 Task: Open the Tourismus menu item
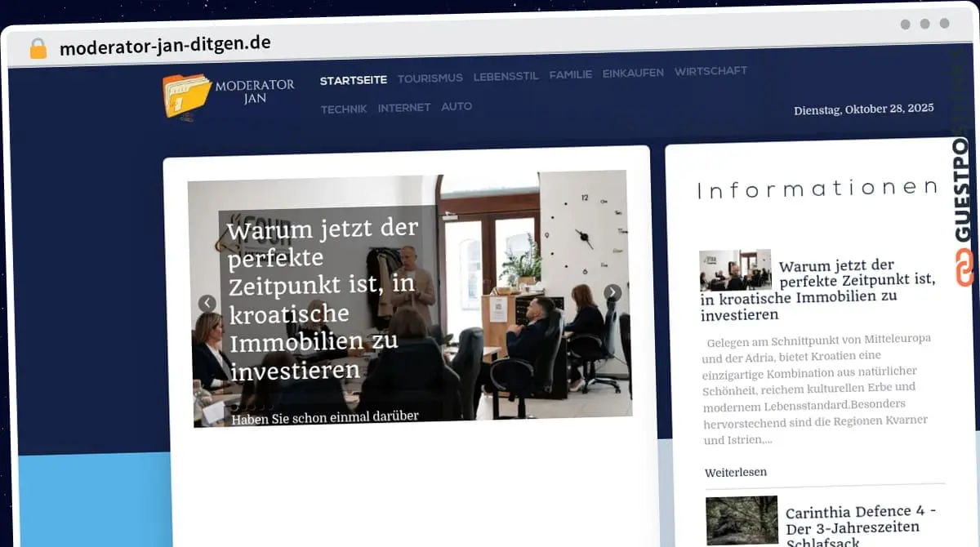tap(430, 78)
